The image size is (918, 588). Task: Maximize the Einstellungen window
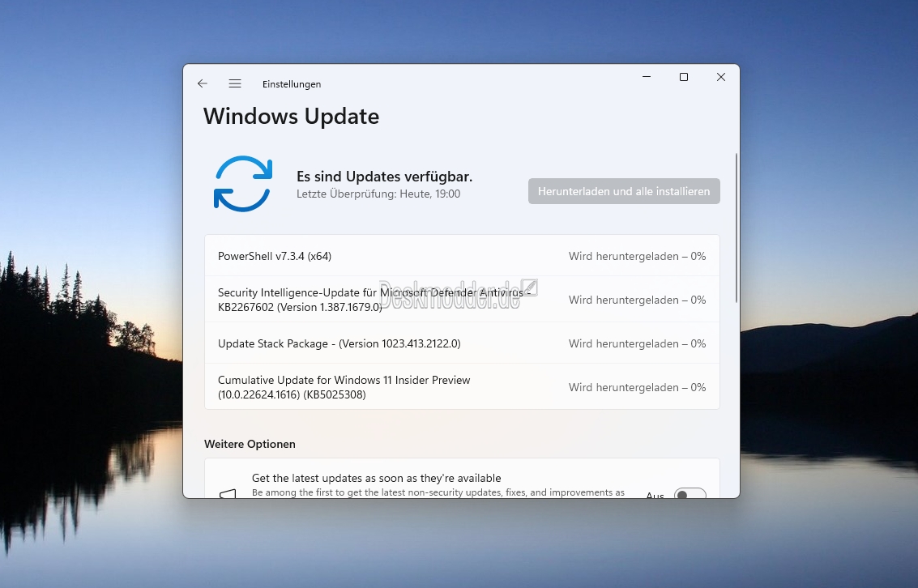coord(683,77)
